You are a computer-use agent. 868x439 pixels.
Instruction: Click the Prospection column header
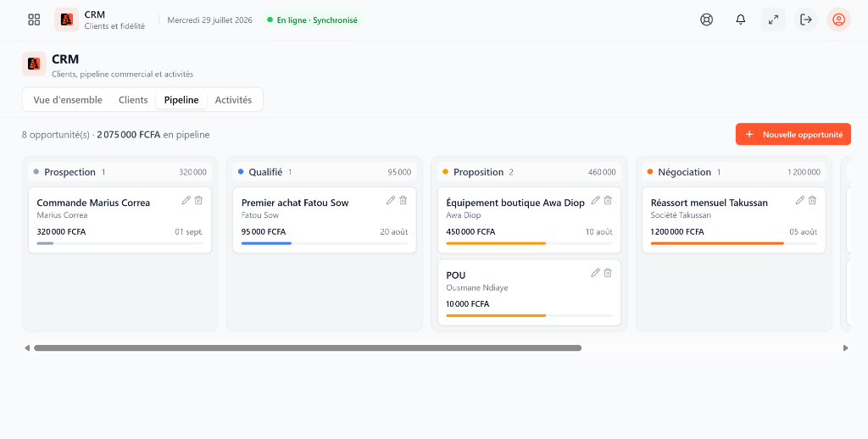[120, 172]
